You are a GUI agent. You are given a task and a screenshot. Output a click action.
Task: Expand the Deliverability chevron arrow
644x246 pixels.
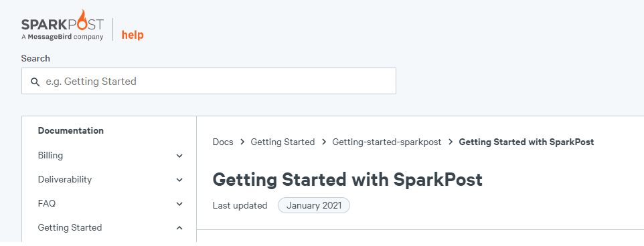179,180
